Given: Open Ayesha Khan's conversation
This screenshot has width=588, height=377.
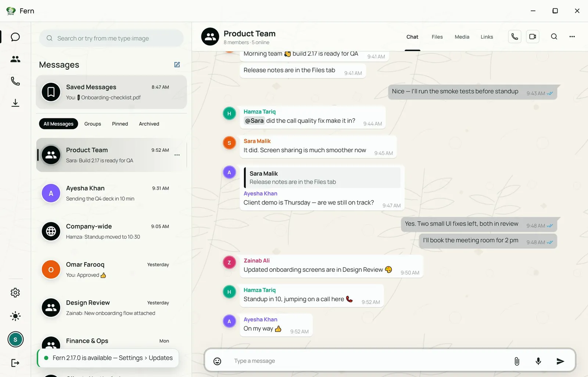Looking at the screenshot, I should point(111,193).
